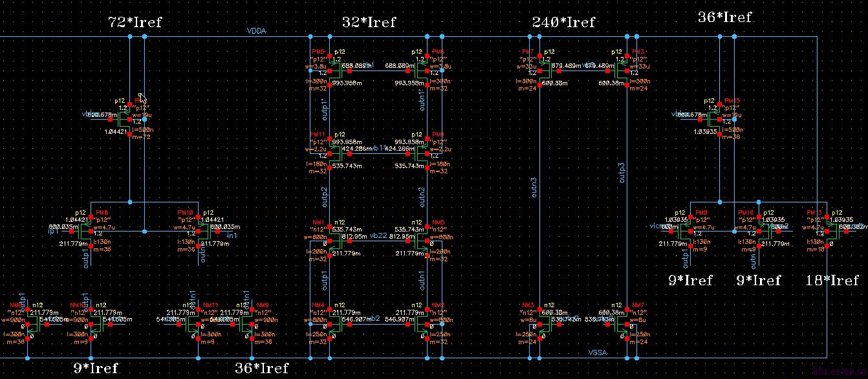The height and width of the screenshot is (379, 868).
Task: Click the 32*Iref annotation
Action: pos(369,22)
